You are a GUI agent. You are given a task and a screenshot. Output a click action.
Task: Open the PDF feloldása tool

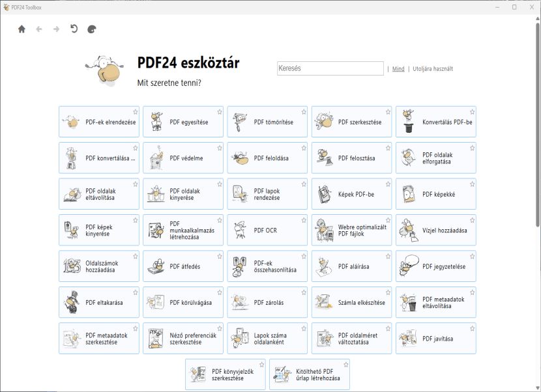[x=267, y=158]
